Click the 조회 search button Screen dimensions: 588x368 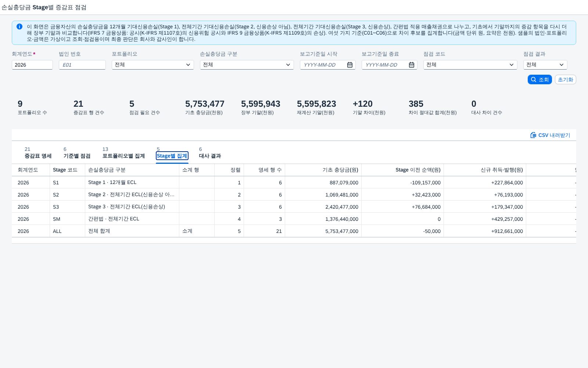click(x=539, y=79)
